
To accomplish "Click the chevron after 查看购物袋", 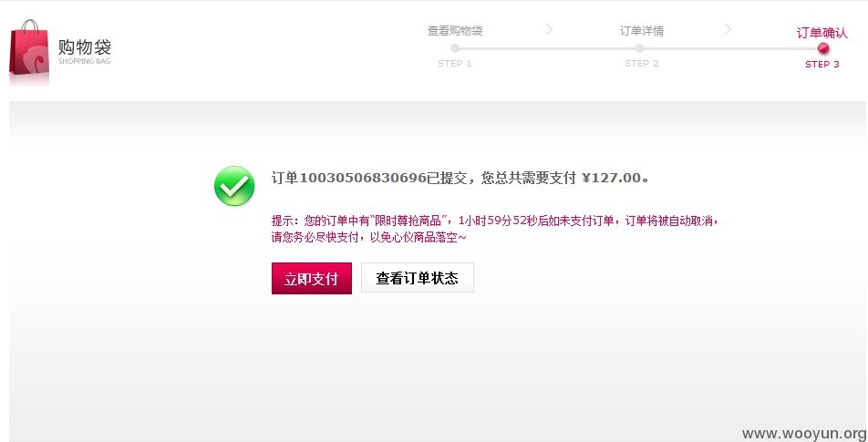I will (x=549, y=29).
